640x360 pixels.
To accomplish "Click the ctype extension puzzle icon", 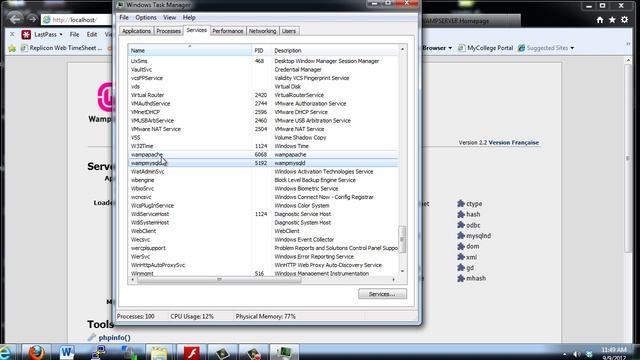I will 461,203.
